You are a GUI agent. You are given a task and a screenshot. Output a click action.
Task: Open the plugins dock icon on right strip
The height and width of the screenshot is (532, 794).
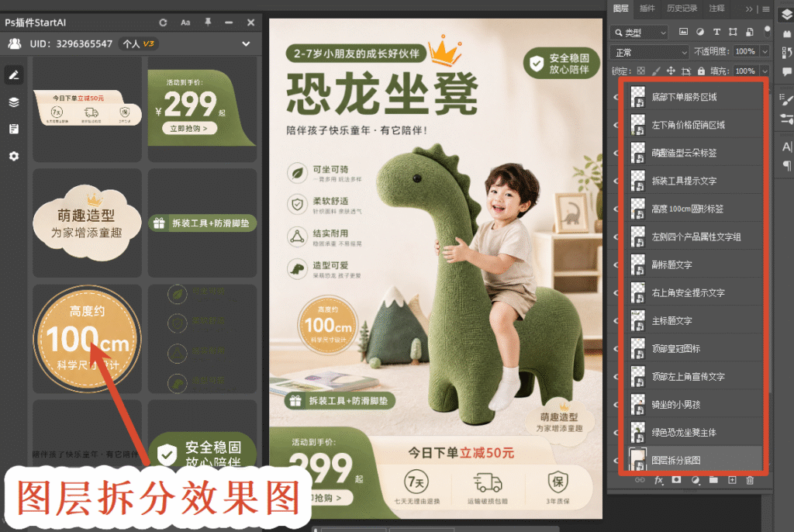click(x=787, y=33)
